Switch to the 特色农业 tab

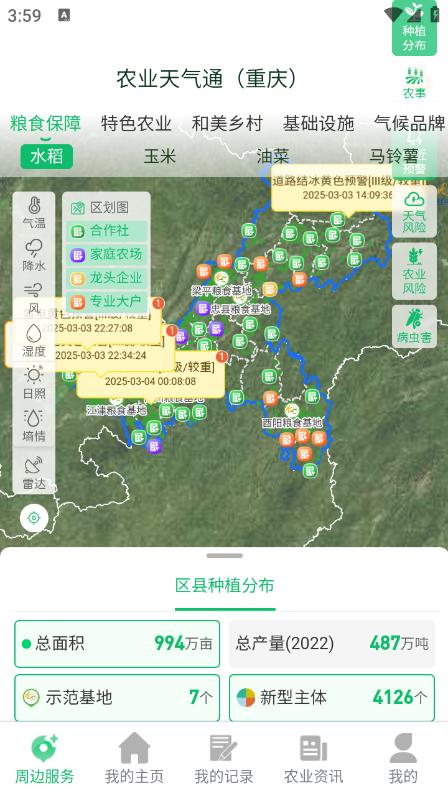point(136,123)
